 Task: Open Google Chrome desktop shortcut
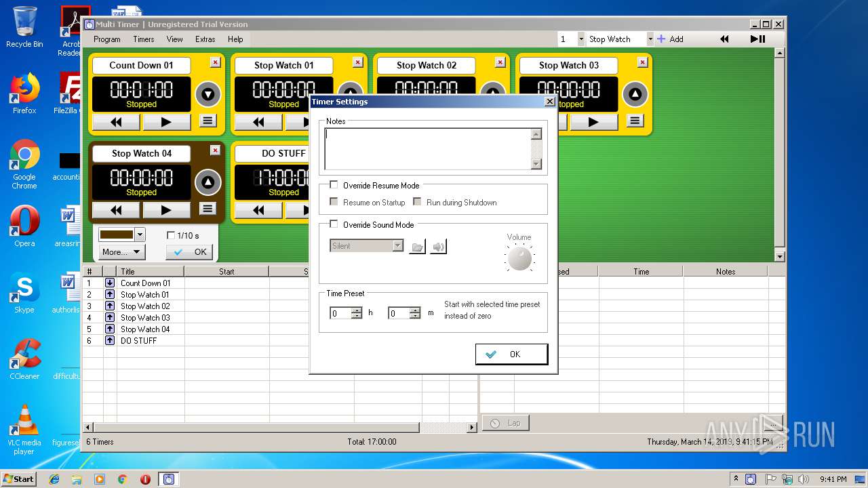point(24,165)
